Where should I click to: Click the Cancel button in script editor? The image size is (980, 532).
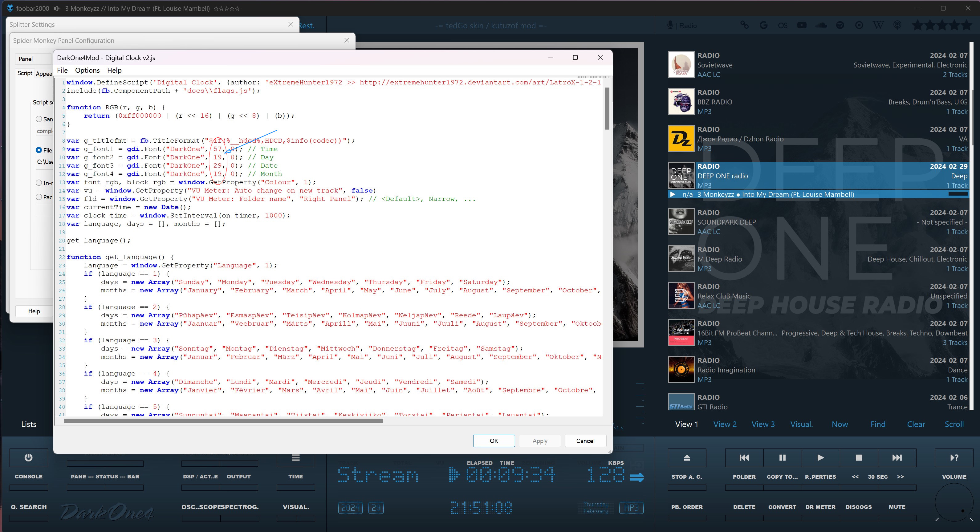point(585,441)
